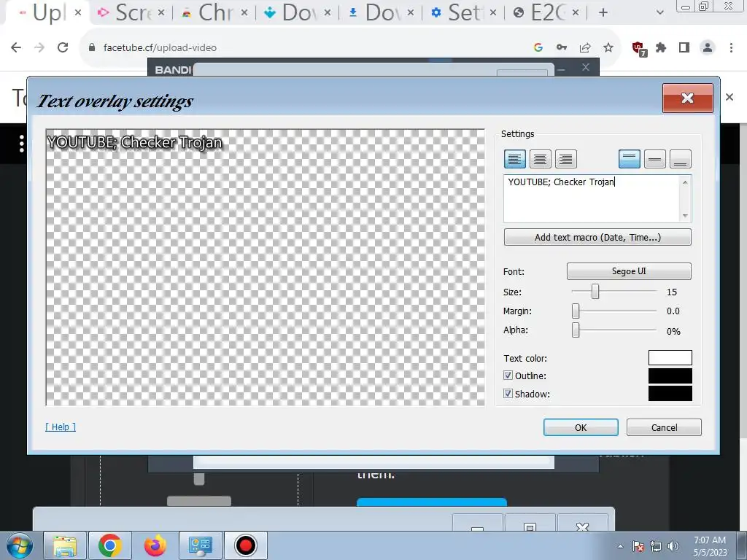Open the saved passwords key icon
Viewport: 747px width, 560px height.
562,47
